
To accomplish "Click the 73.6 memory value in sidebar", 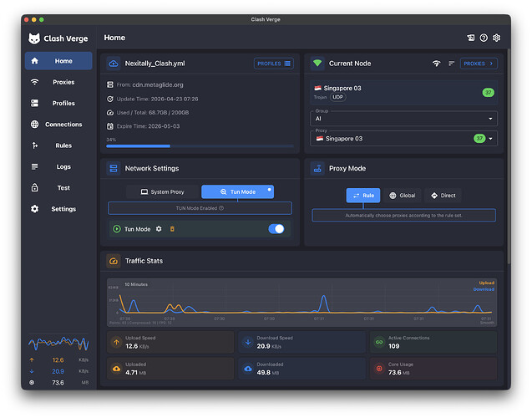I will click(58, 383).
